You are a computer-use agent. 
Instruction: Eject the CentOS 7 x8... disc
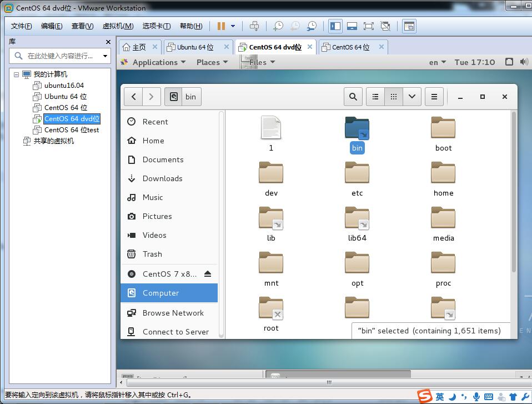(208, 273)
